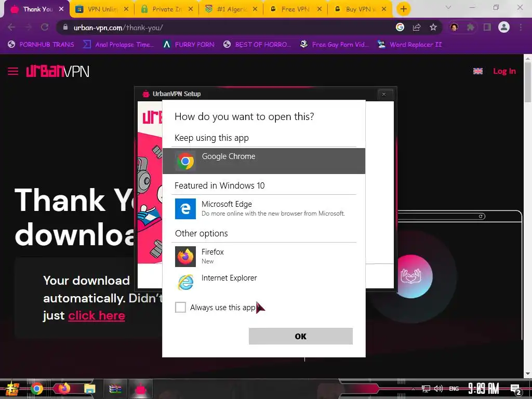
Task: Go back to previous page
Action: 11,28
